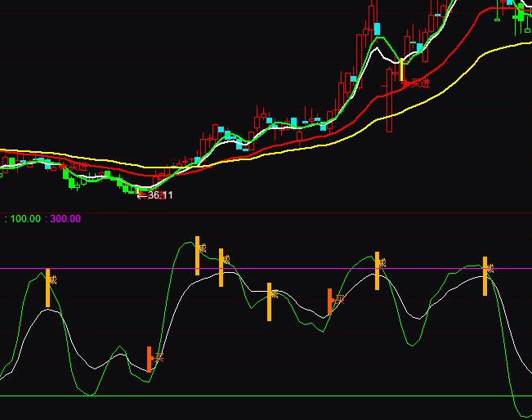Screen dimensions: 532x420
Task: Click the sell marker below the magenta line
Action: (269, 302)
